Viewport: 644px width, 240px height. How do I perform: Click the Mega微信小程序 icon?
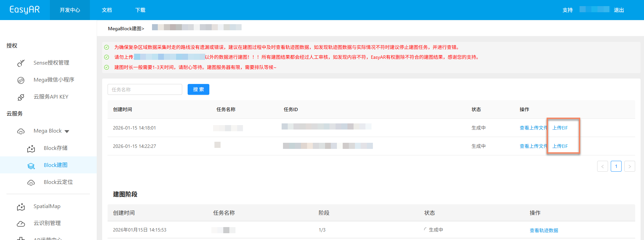click(x=21, y=80)
